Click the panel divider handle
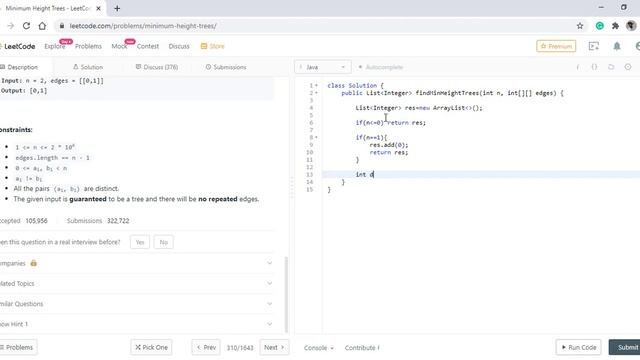The height and width of the screenshot is (360, 640). [x=292, y=188]
